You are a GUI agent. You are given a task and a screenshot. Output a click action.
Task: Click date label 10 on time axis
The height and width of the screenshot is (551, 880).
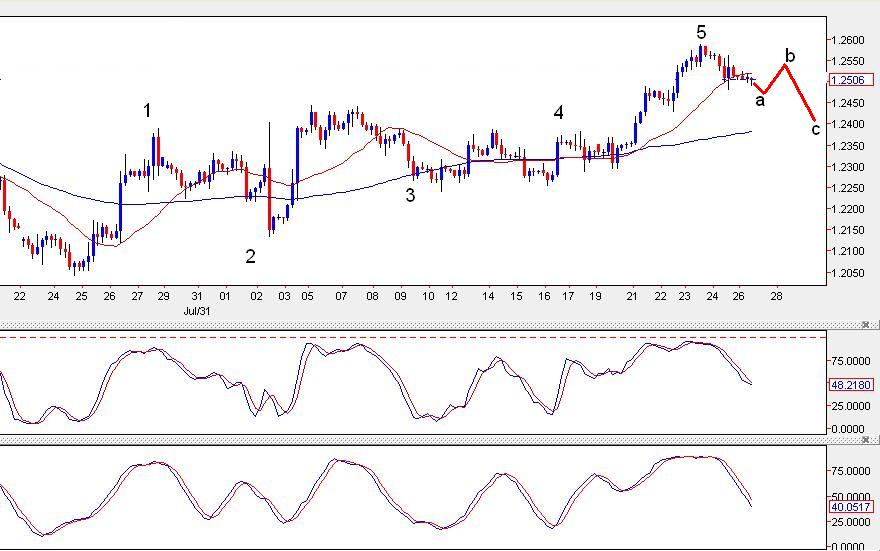pyautogui.click(x=428, y=296)
